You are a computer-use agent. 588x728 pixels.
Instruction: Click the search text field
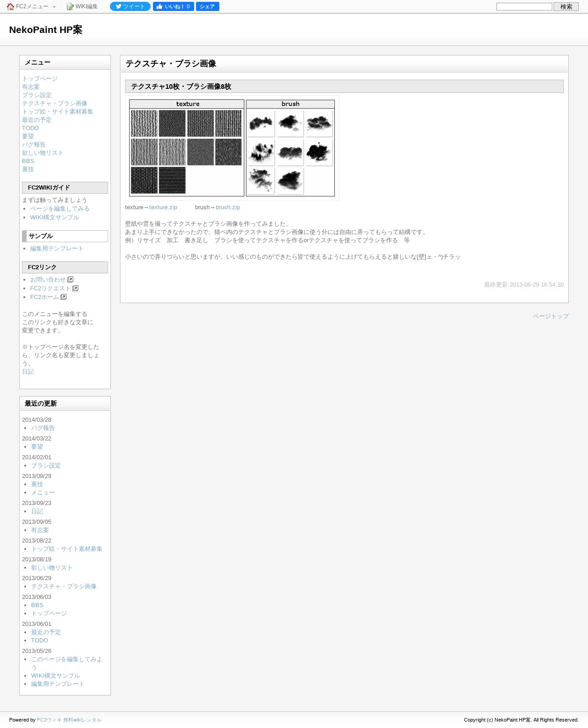point(524,6)
